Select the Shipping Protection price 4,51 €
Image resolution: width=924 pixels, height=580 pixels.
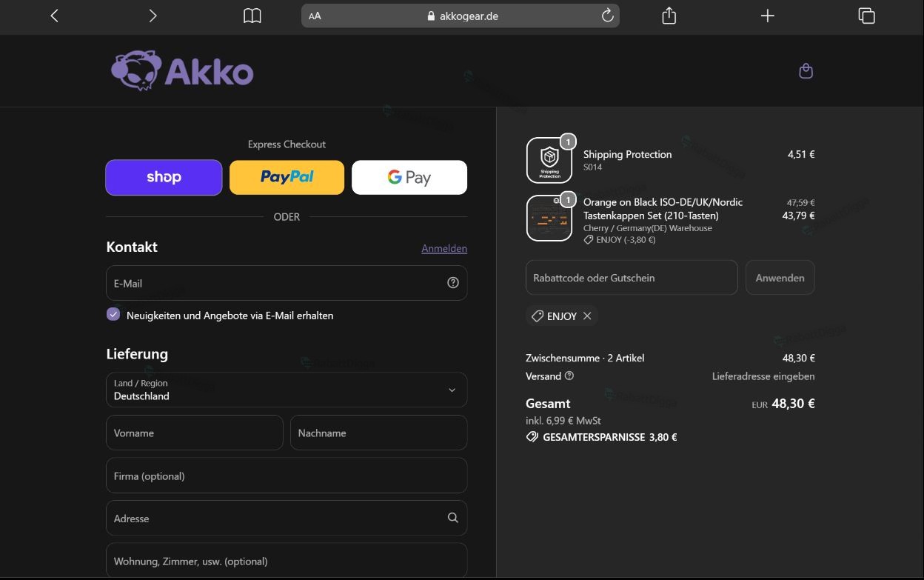(801, 154)
